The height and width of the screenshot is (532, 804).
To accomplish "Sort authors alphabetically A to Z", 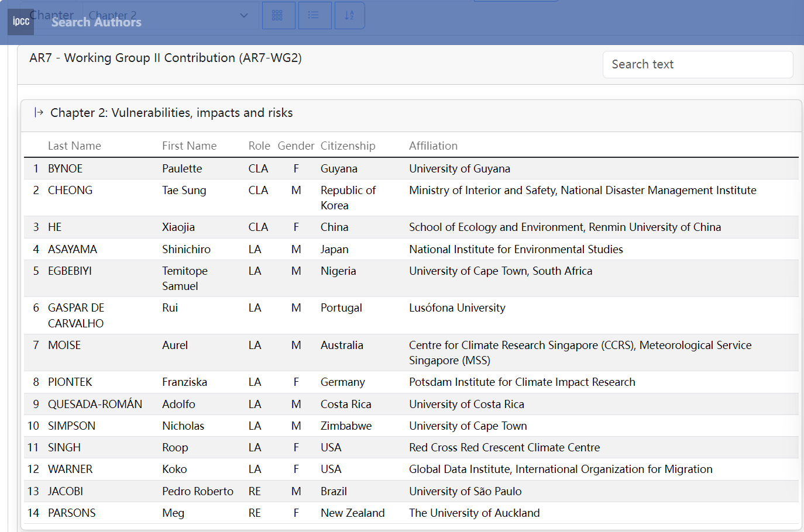I will 349,15.
